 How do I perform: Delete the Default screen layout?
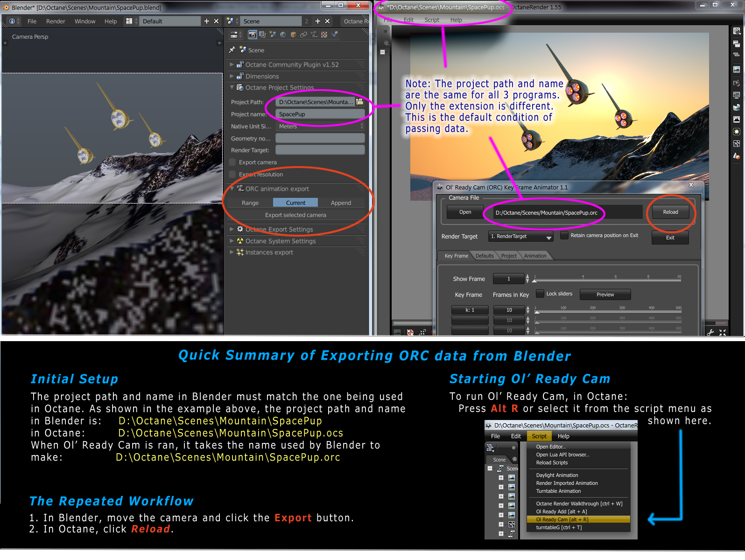tap(216, 21)
